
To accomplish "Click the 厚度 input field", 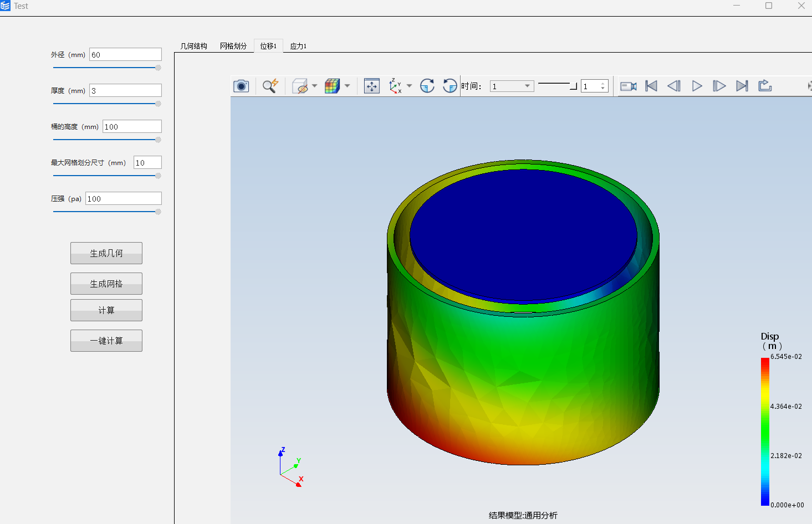I will pyautogui.click(x=125, y=90).
